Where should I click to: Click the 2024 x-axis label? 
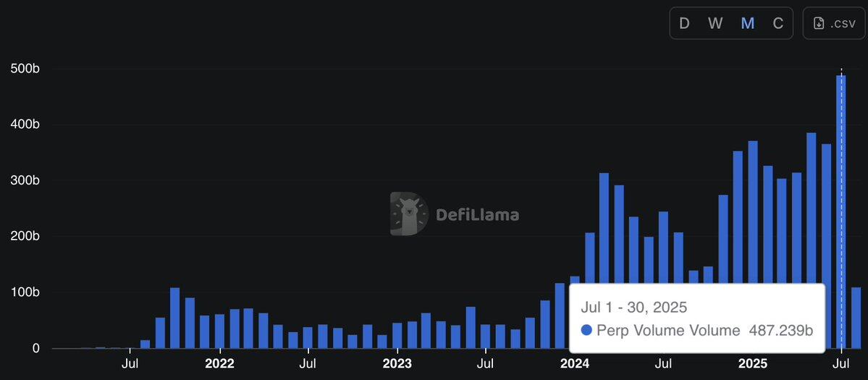tap(575, 364)
